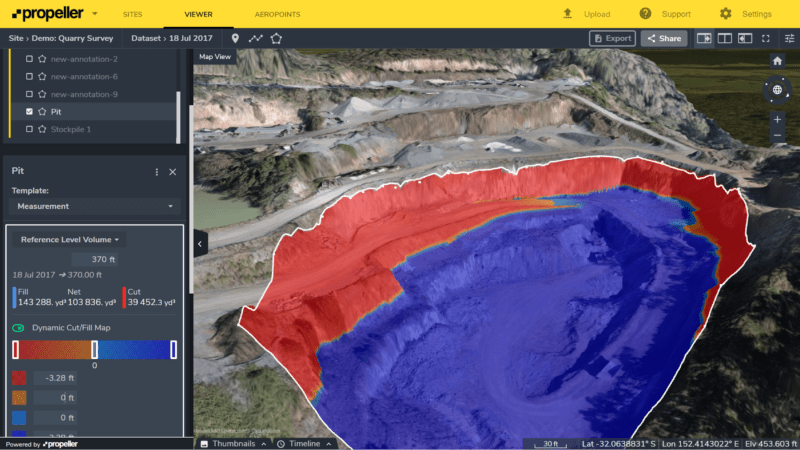
Task: Click the annotation list scrollbar
Action: 178,117
